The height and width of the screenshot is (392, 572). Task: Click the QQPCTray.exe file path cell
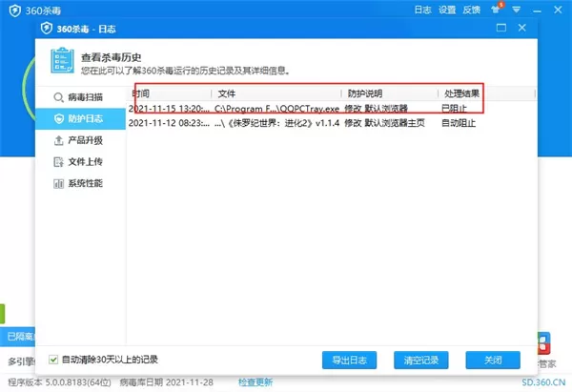[x=276, y=109]
